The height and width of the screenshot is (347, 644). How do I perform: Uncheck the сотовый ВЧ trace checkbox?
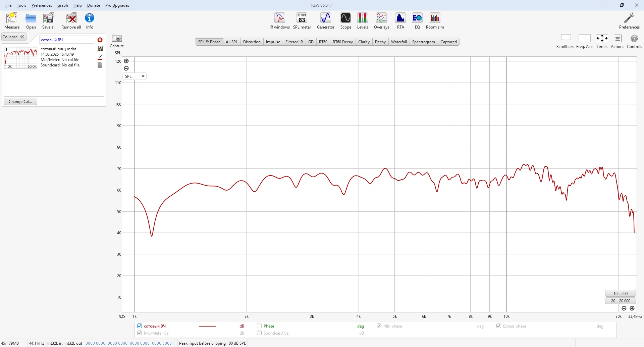pos(140,326)
